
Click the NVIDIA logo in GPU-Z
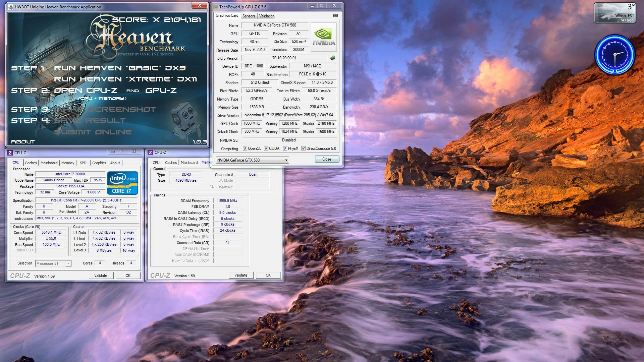[324, 37]
